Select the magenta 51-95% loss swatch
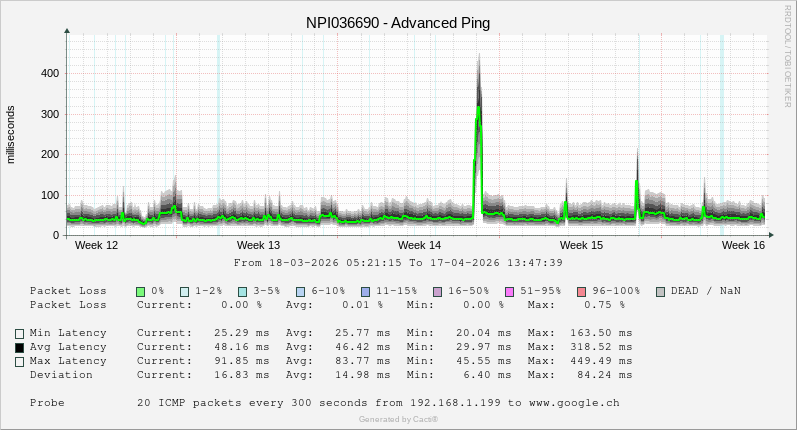Viewport: 797px width, 430px height. (510, 291)
